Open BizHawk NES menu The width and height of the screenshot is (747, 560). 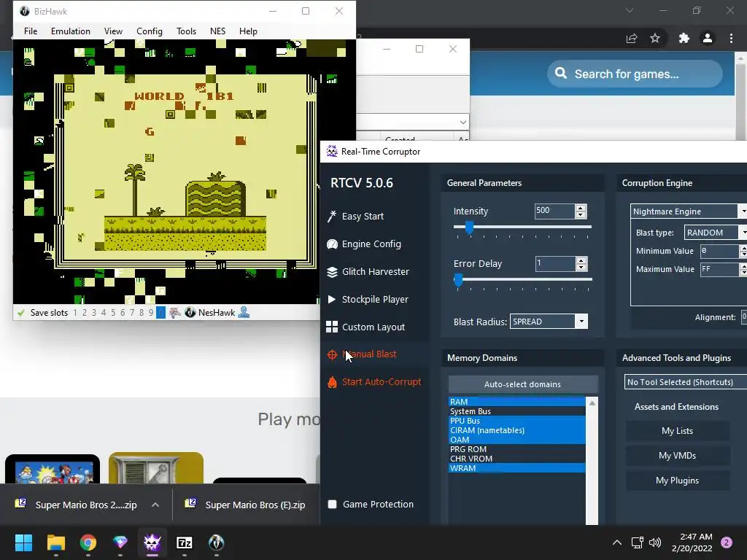click(x=217, y=31)
